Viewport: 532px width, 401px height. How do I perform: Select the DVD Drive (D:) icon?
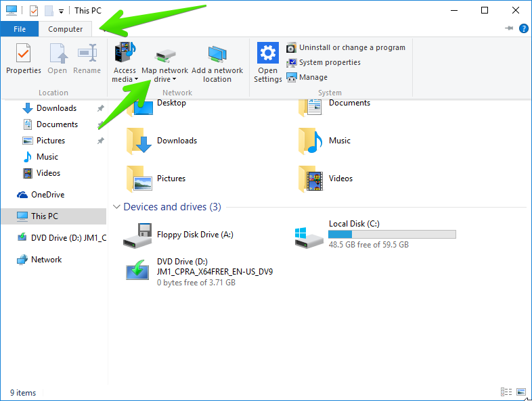(x=139, y=270)
